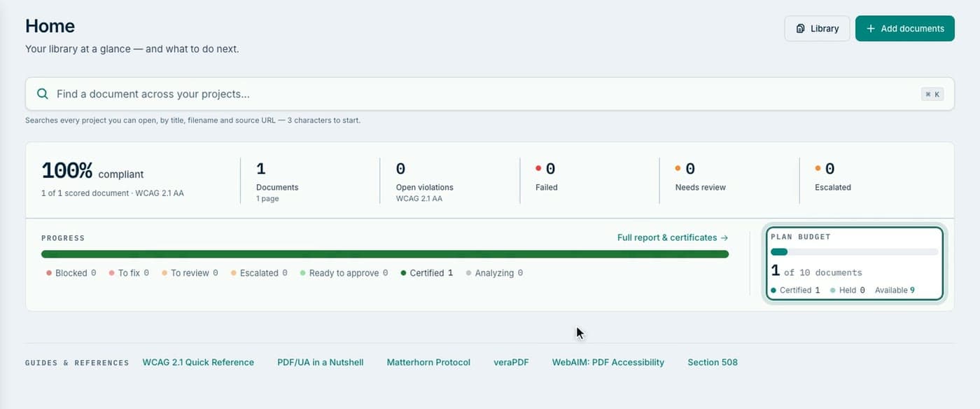Open veraPDF reference link
The width and height of the screenshot is (980, 409).
tap(511, 362)
